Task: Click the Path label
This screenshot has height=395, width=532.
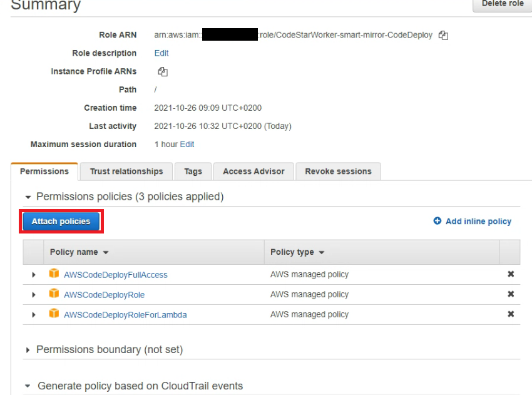Action: click(x=128, y=90)
